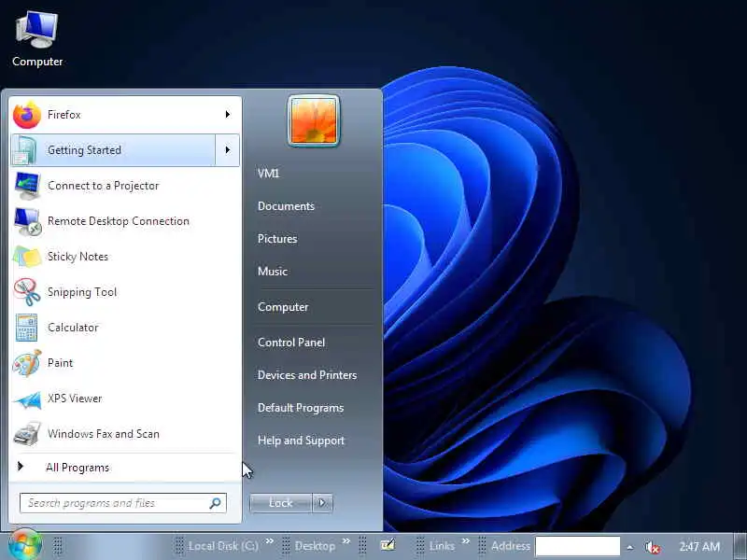747x560 pixels.
Task: Expand the Getting Started submenu arrow
Action: pos(228,150)
